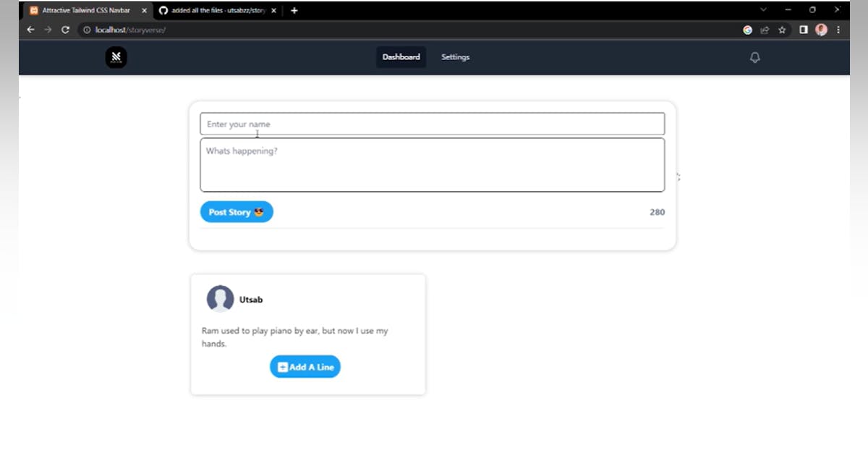The width and height of the screenshot is (868, 456).
Task: Click into the 'Whats happening?' text area
Action: coord(432,165)
